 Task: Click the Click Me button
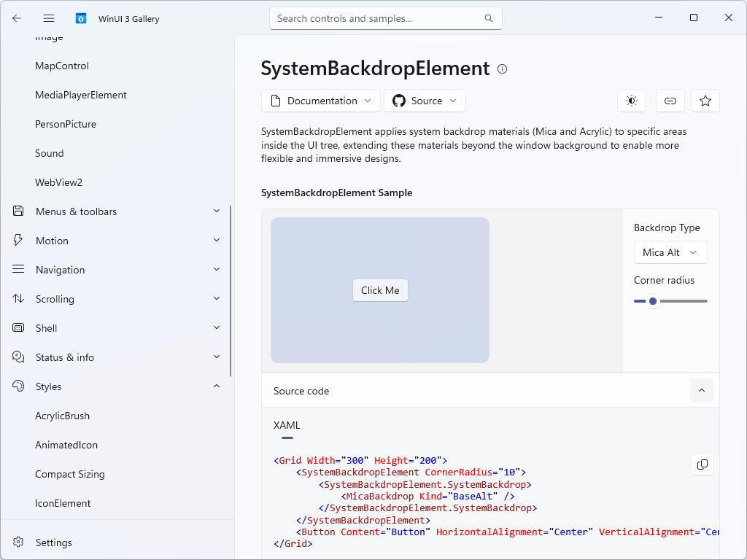point(380,290)
